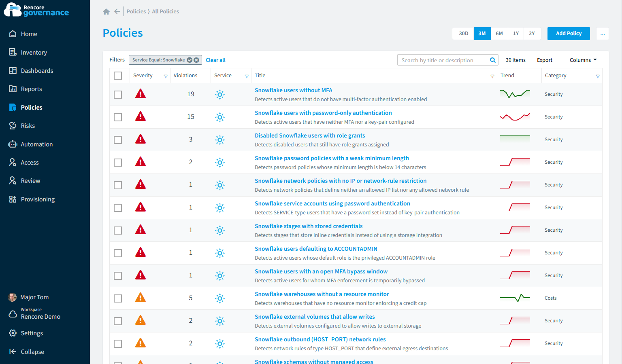Viewport: 622px width, 364px height.
Task: Focus the search by title field
Action: pyautogui.click(x=444, y=60)
